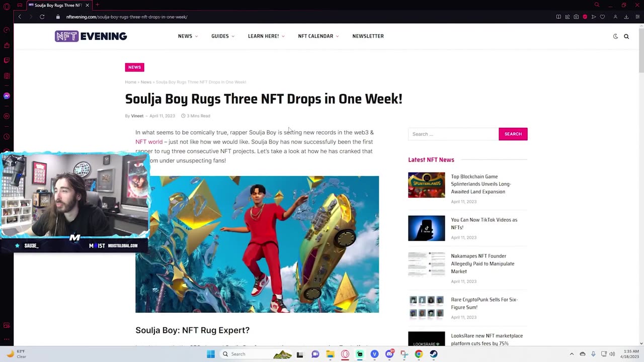Screen dimensions: 644x362
Task: Open File Explorer from taskbar
Action: 330,354
